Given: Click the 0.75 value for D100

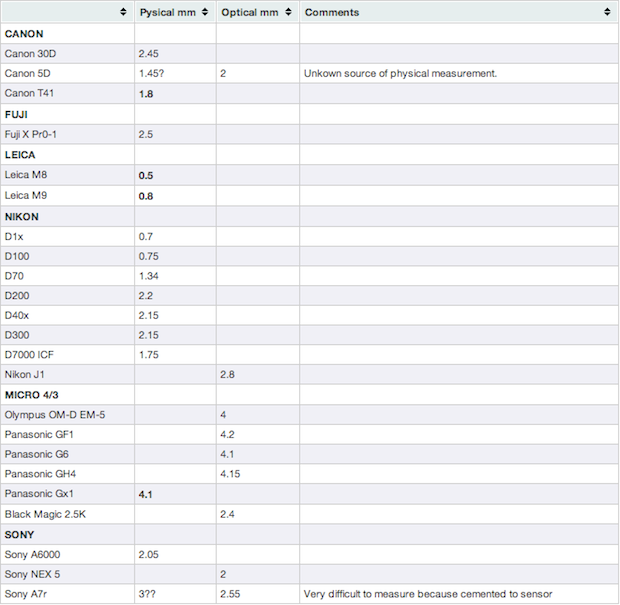Looking at the screenshot, I should coord(148,257).
